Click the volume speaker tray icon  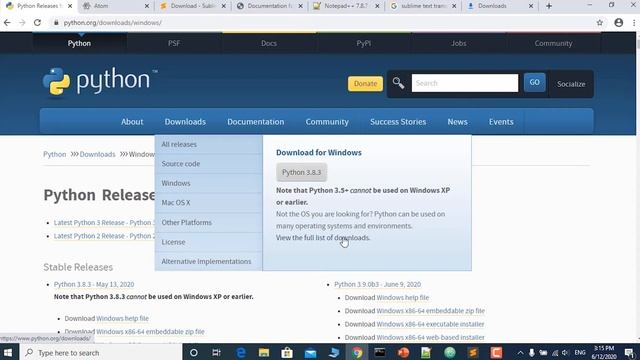[565, 353]
